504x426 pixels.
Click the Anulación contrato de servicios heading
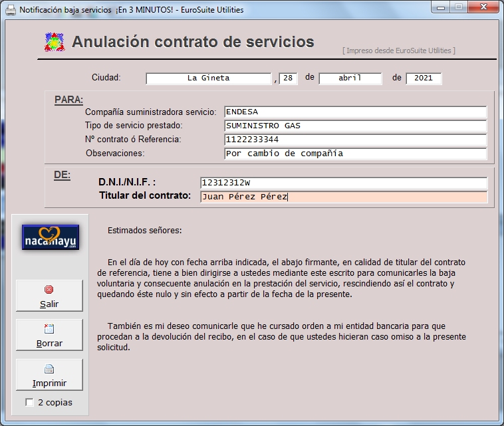(193, 42)
